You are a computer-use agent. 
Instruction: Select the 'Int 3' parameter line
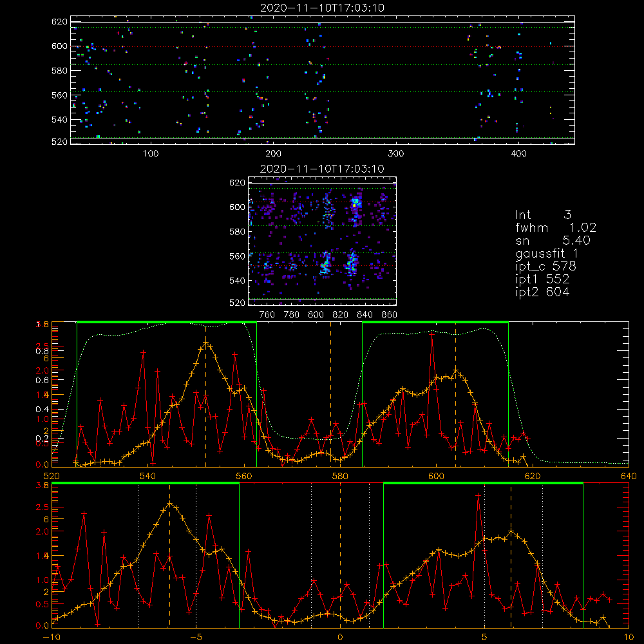click(543, 214)
